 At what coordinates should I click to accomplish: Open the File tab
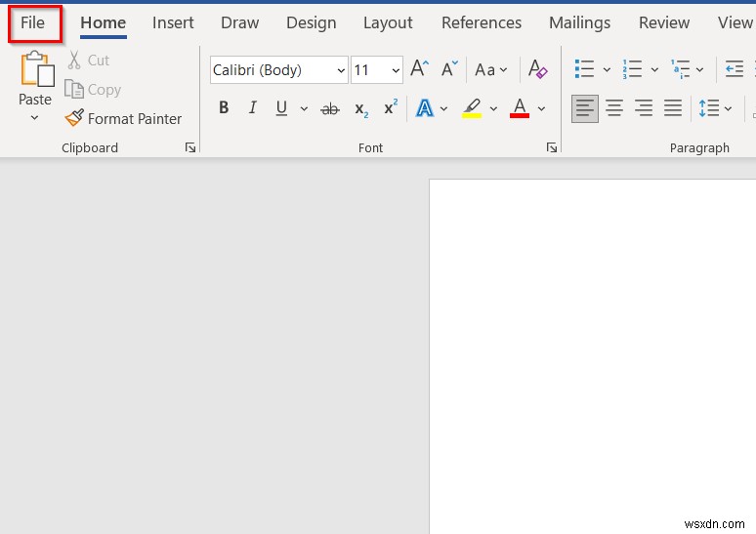click(33, 22)
